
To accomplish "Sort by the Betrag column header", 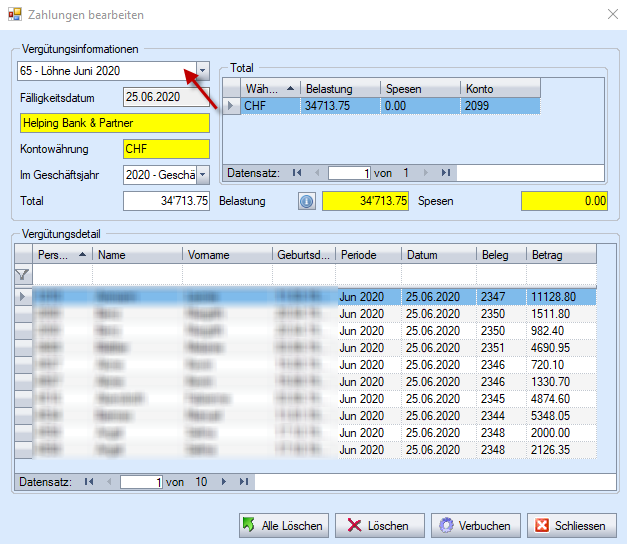I will point(560,255).
